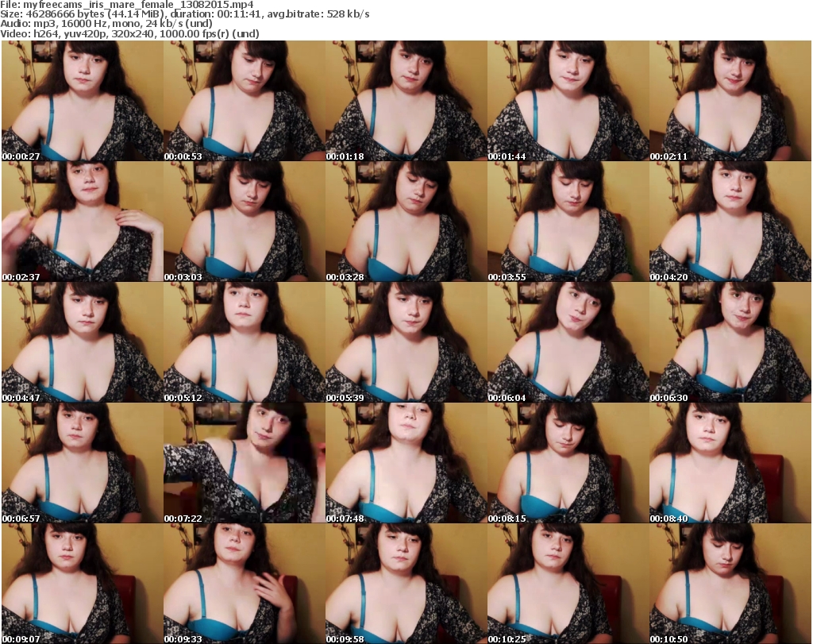Select the thumbnail marked 00:09:07
Image resolution: width=813 pixels, height=644 pixels.
[83, 584]
